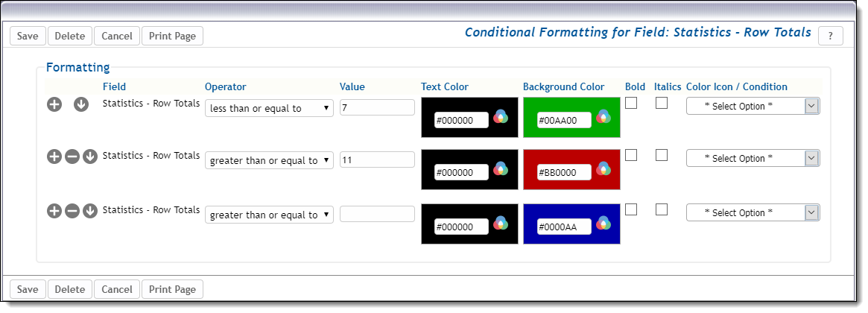Click down arrow icon in the empty-value row
This screenshot has width=868, height=313.
pyautogui.click(x=90, y=211)
